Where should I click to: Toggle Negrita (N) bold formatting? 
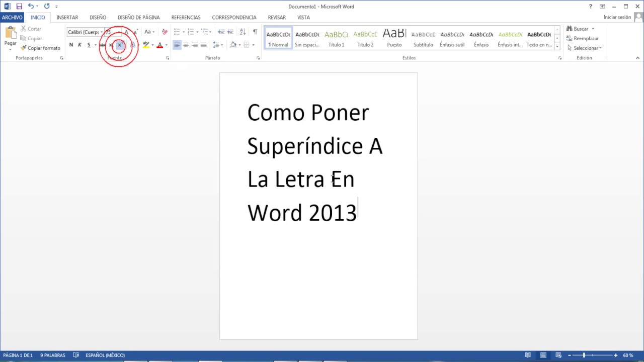point(71,45)
